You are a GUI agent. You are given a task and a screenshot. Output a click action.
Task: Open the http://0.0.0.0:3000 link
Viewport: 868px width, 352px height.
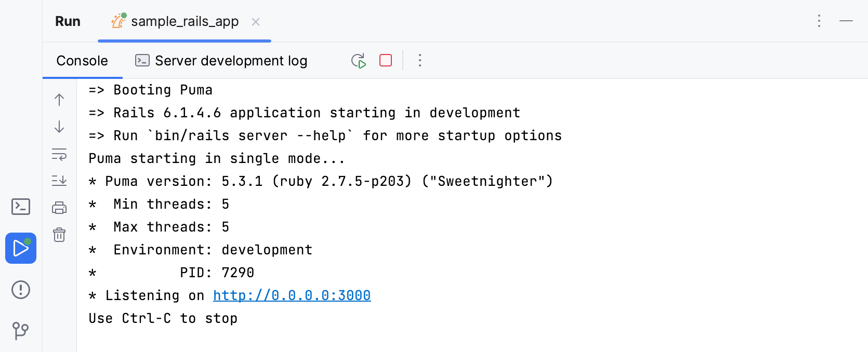coord(291,295)
